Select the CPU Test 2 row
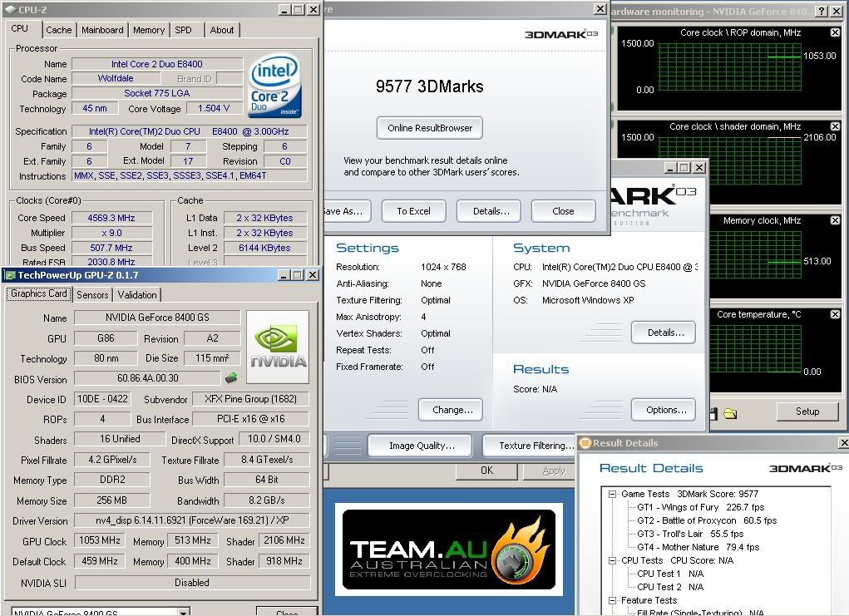 669,587
